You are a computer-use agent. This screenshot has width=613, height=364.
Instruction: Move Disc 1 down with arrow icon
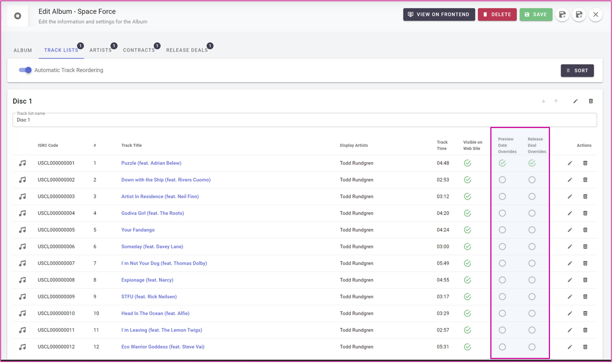point(543,101)
